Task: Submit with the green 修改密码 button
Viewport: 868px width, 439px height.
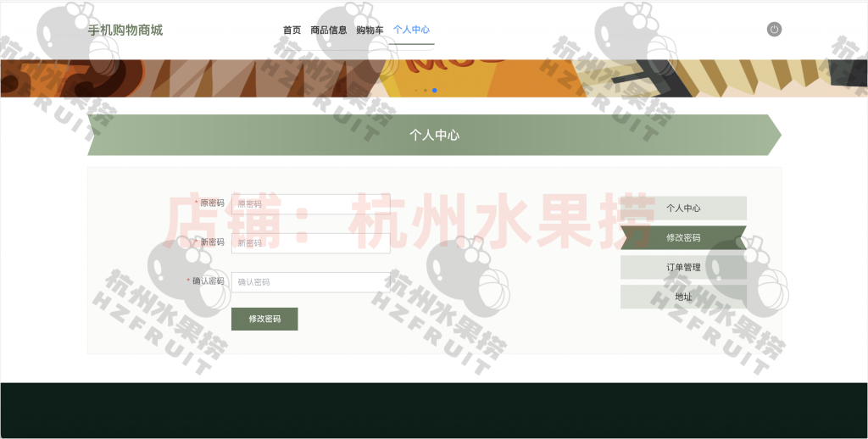Action: [264, 319]
